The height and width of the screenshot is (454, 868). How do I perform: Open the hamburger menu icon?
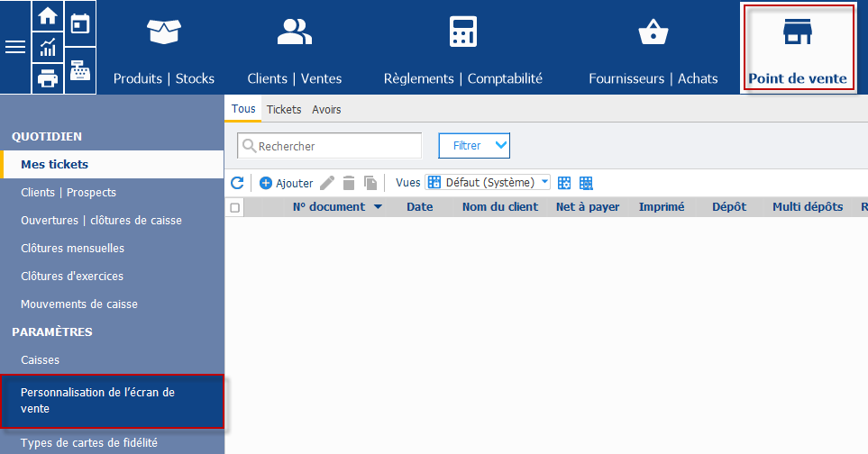coord(15,47)
